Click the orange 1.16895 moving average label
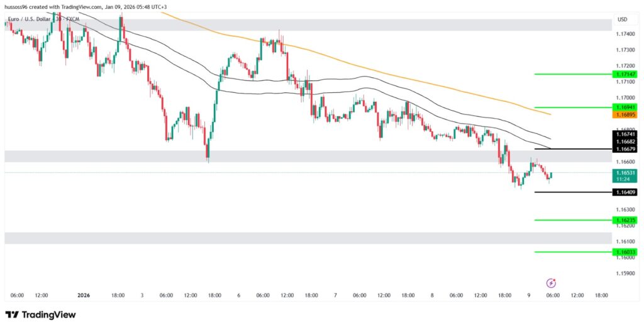 tap(625, 115)
